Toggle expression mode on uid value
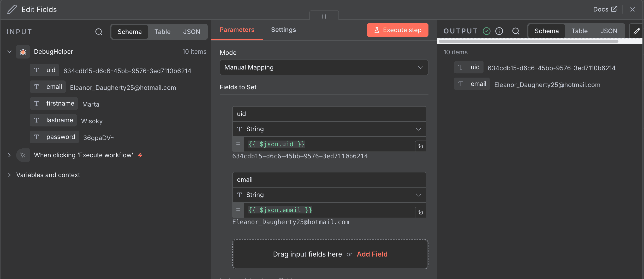The image size is (644, 279). (x=238, y=144)
